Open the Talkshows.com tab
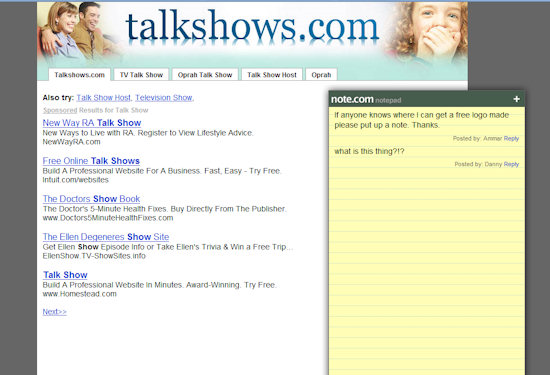The image size is (550, 375). 79,75
